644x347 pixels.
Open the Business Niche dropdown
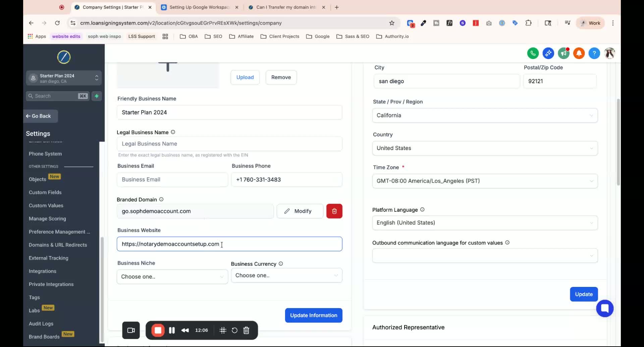[x=172, y=277]
